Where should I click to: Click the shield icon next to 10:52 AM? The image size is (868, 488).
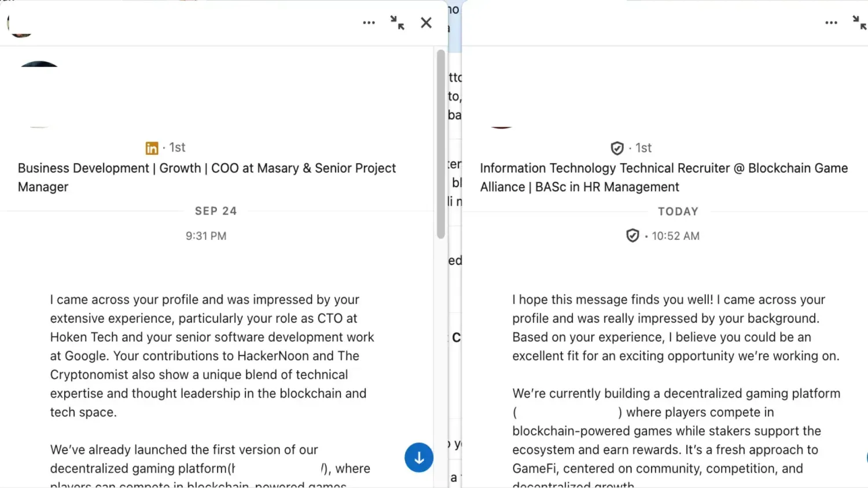632,235
